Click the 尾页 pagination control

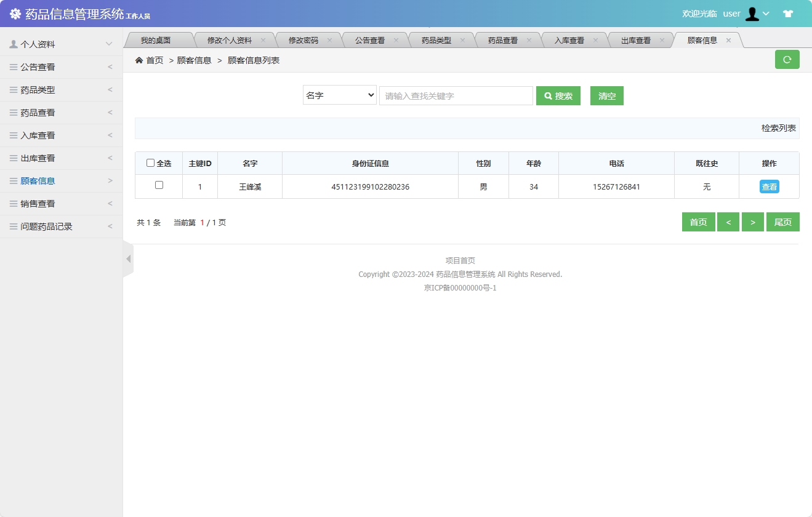click(782, 222)
